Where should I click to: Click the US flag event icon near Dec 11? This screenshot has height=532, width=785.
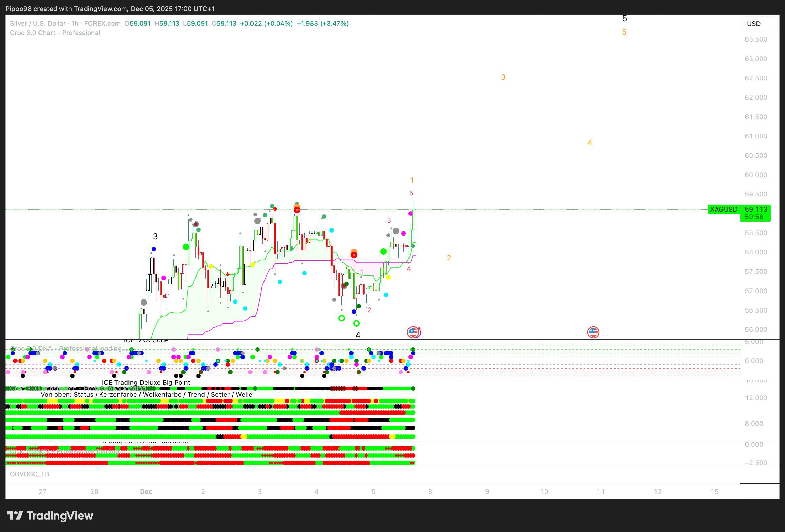pos(593,332)
